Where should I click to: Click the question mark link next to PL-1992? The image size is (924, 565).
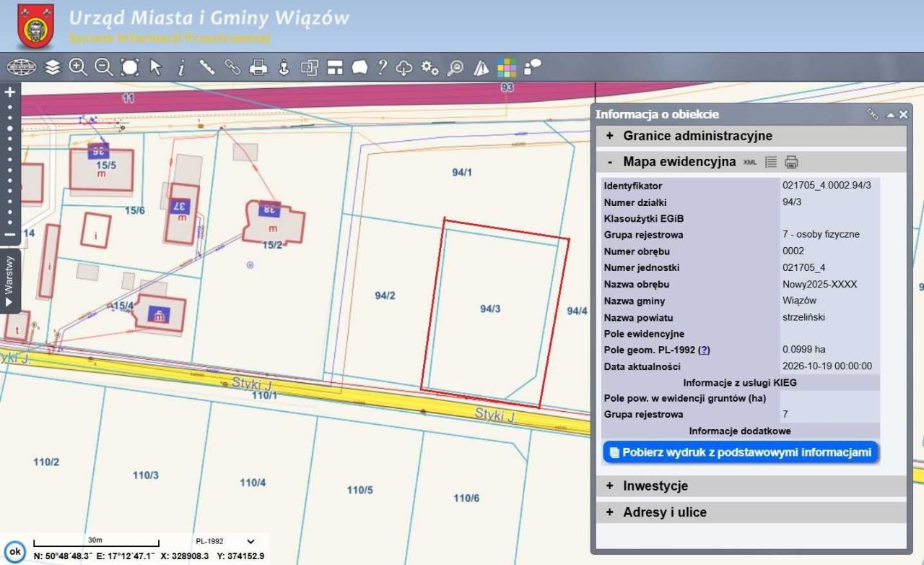(705, 350)
